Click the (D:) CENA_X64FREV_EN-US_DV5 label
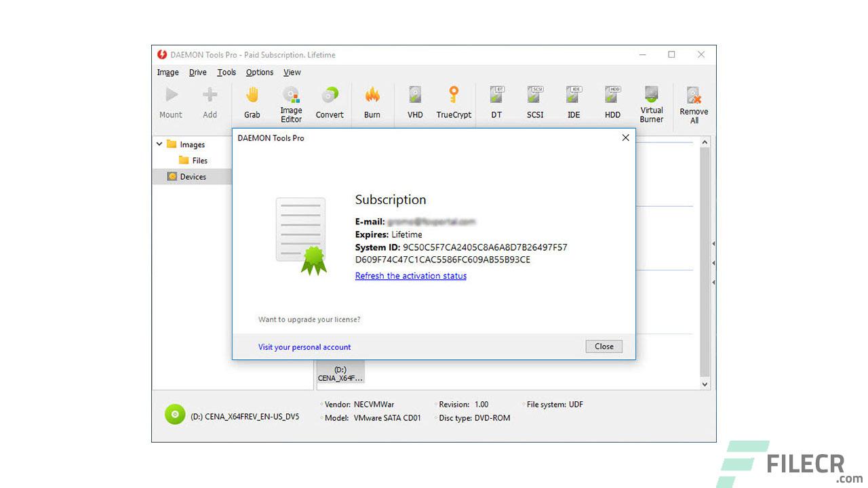 [245, 417]
